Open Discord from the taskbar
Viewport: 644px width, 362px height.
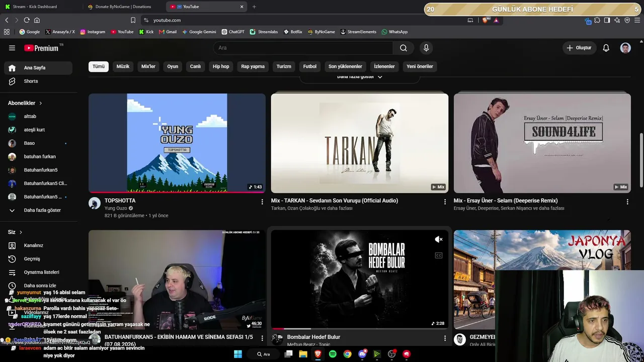(362, 354)
